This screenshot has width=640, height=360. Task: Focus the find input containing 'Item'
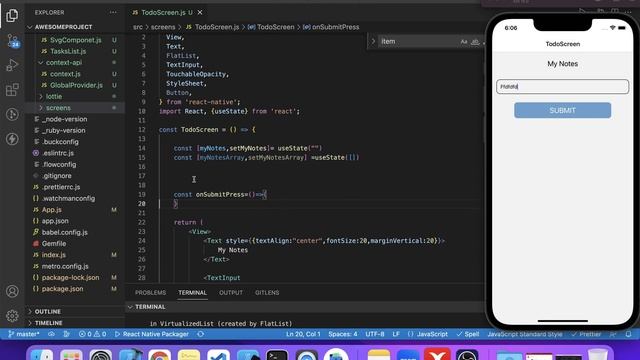(x=418, y=41)
